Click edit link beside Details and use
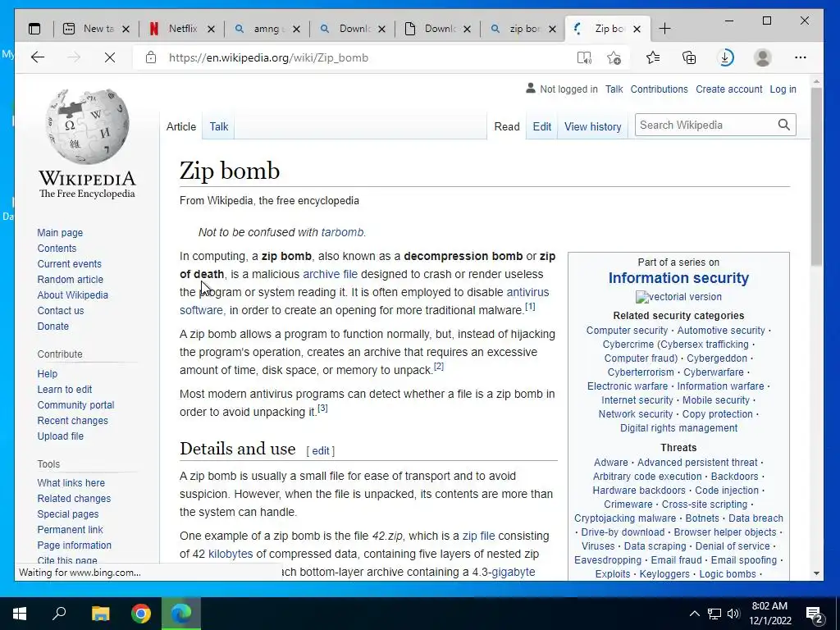This screenshot has height=630, width=840. [321, 450]
